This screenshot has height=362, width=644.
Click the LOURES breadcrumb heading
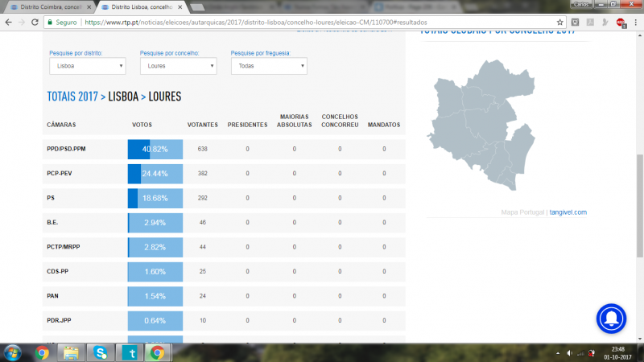[x=165, y=97]
